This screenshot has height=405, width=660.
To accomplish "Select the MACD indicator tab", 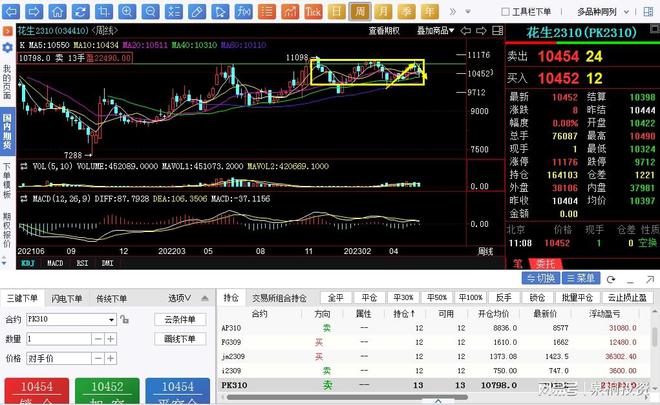I will tap(55, 263).
